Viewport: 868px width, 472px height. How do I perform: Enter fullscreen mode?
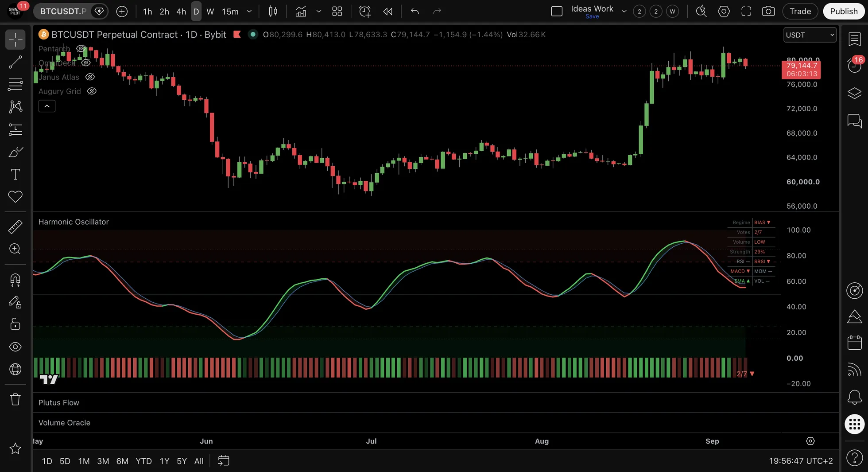[x=746, y=12]
